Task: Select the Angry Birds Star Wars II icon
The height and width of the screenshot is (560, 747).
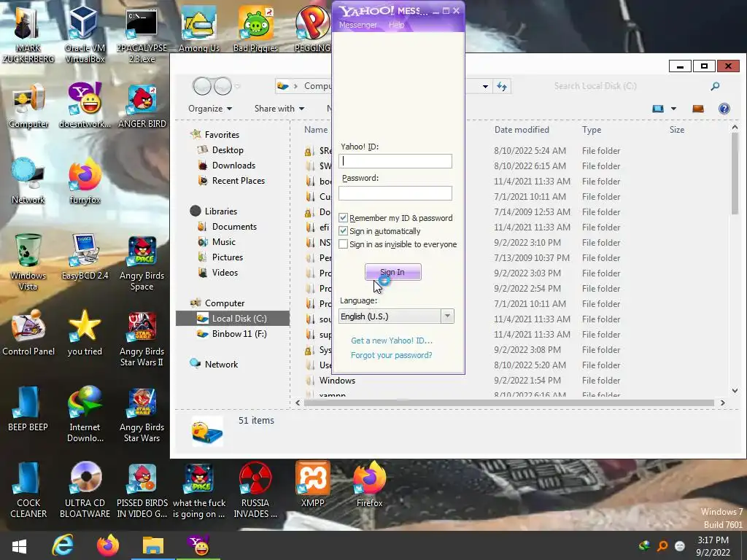Action: point(142,338)
